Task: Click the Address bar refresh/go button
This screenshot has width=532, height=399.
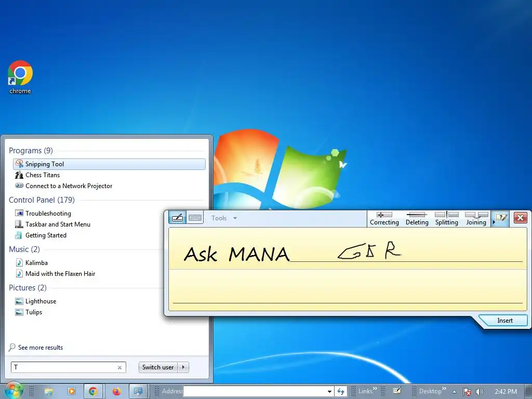Action: [x=341, y=392]
